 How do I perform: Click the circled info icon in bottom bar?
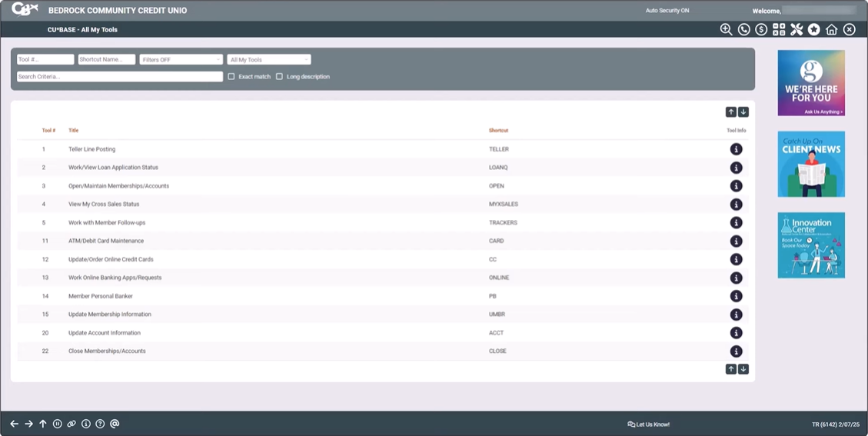[x=86, y=424]
